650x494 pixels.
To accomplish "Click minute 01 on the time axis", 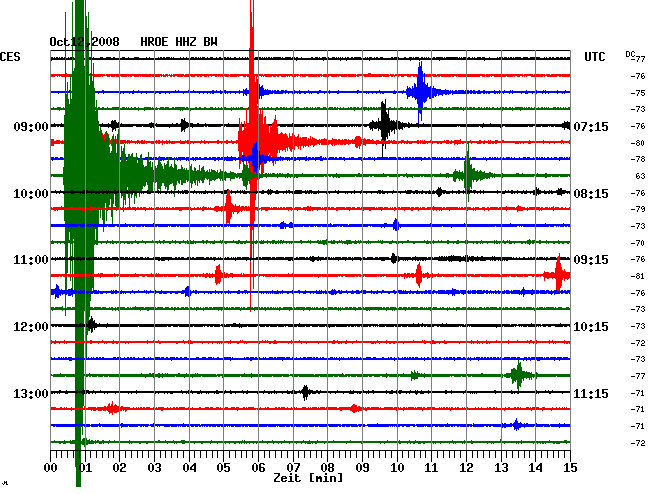I will coord(85,468).
